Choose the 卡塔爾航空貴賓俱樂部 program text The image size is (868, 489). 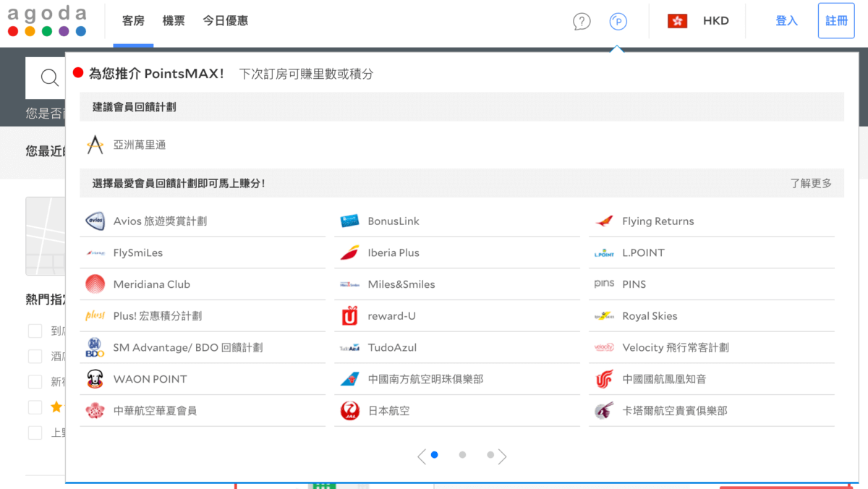[x=675, y=411]
